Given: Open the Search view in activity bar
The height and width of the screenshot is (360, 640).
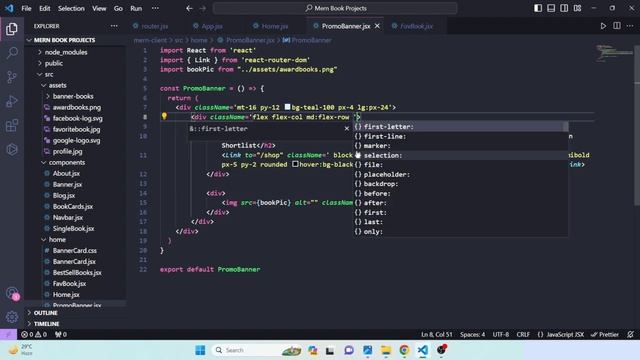Looking at the screenshot, I should tap(12, 53).
